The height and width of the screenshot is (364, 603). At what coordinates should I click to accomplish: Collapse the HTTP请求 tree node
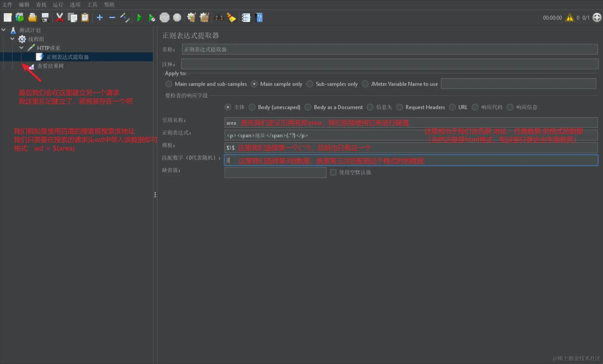(21, 48)
